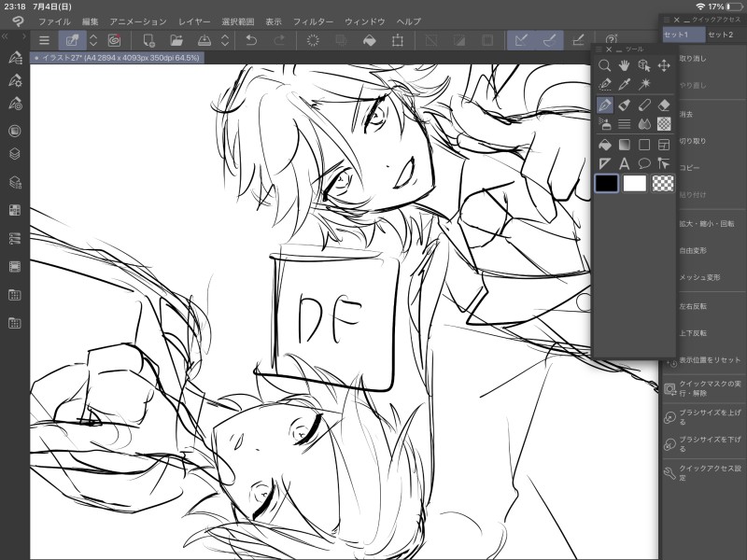This screenshot has height=560, width=747.
Task: Switch to セット1 tab in Quick Access
Action: [x=684, y=35]
